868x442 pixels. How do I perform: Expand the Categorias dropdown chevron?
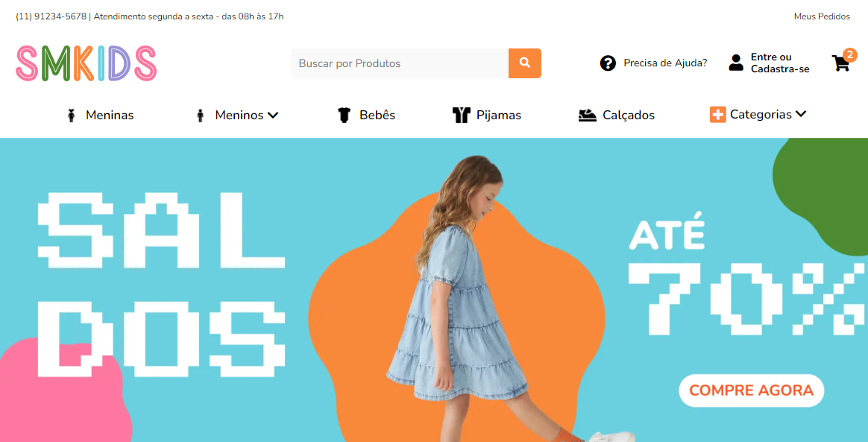[801, 114]
